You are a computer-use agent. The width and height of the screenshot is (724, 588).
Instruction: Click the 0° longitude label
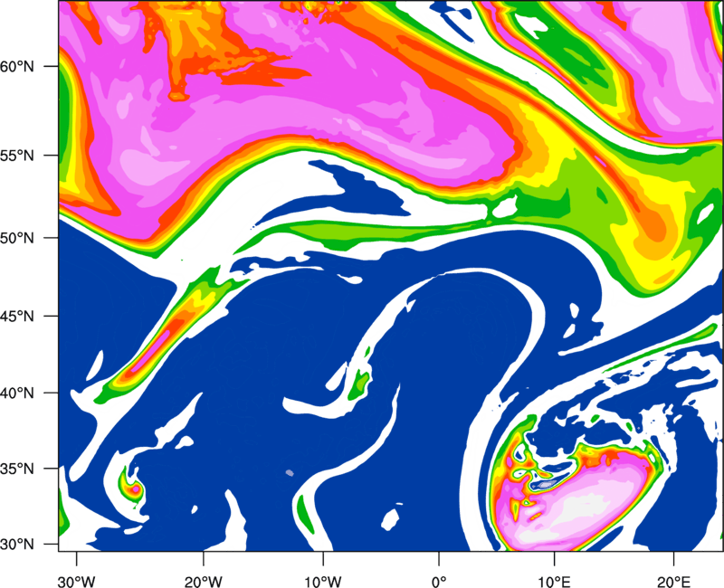click(439, 582)
